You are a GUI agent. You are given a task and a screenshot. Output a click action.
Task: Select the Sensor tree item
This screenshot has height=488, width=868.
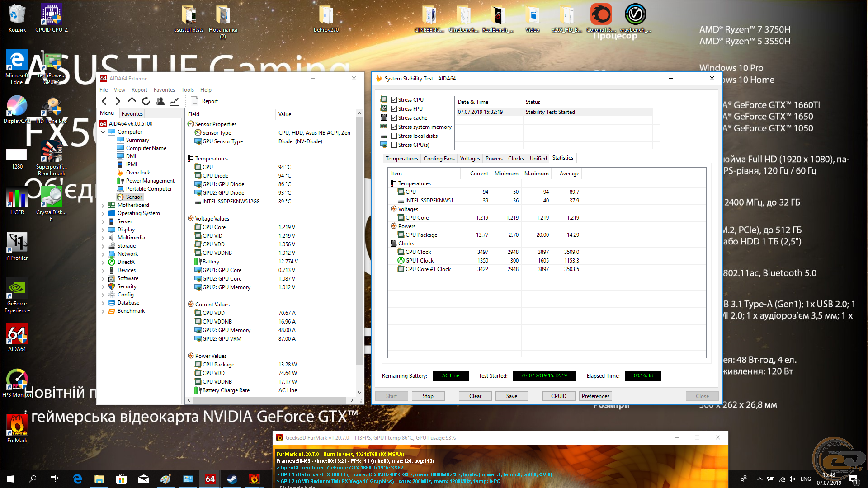[x=134, y=197]
